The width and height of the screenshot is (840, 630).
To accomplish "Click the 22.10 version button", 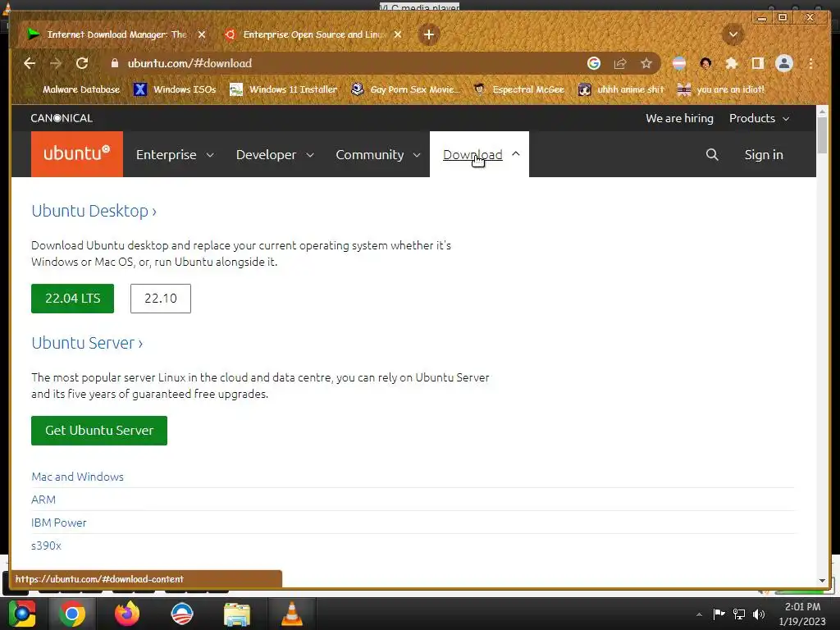I will (161, 299).
